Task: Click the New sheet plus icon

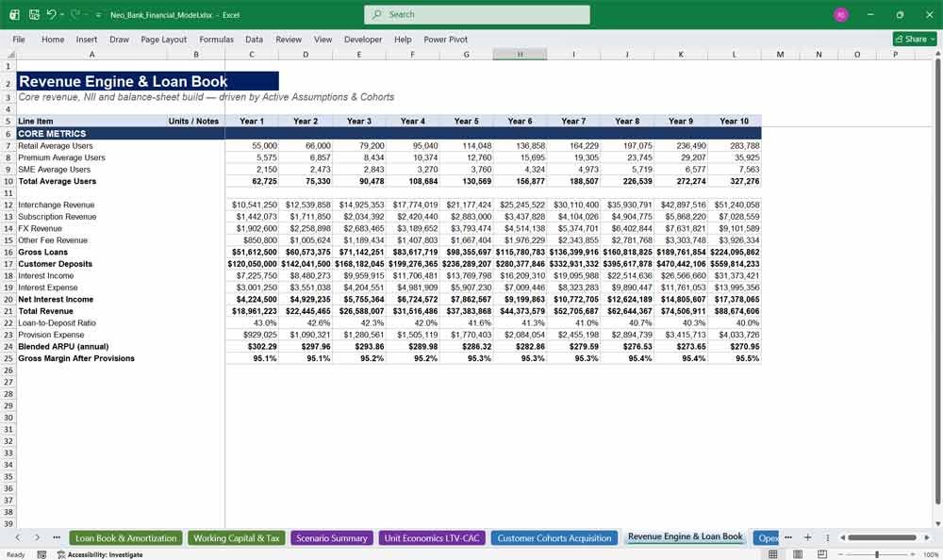Action: click(x=808, y=537)
